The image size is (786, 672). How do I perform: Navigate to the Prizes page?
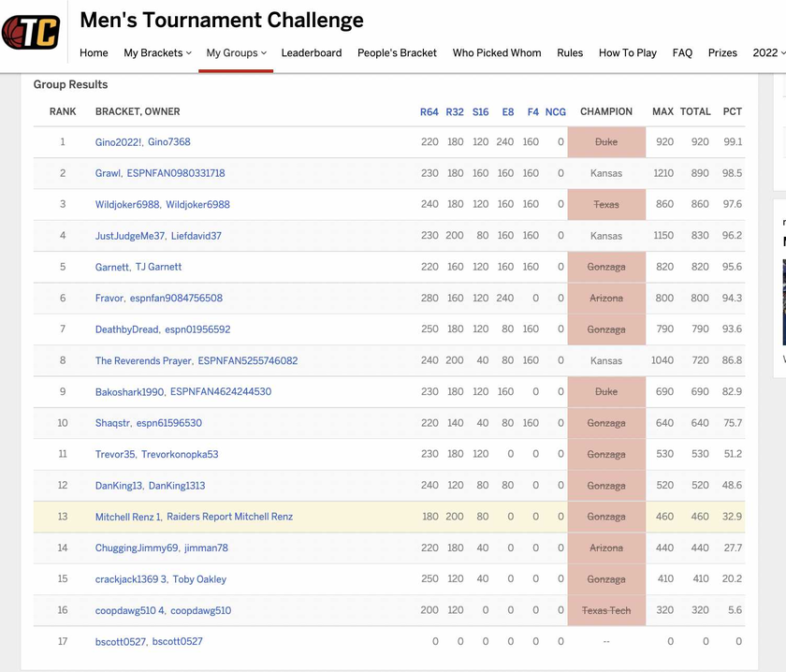pyautogui.click(x=722, y=52)
